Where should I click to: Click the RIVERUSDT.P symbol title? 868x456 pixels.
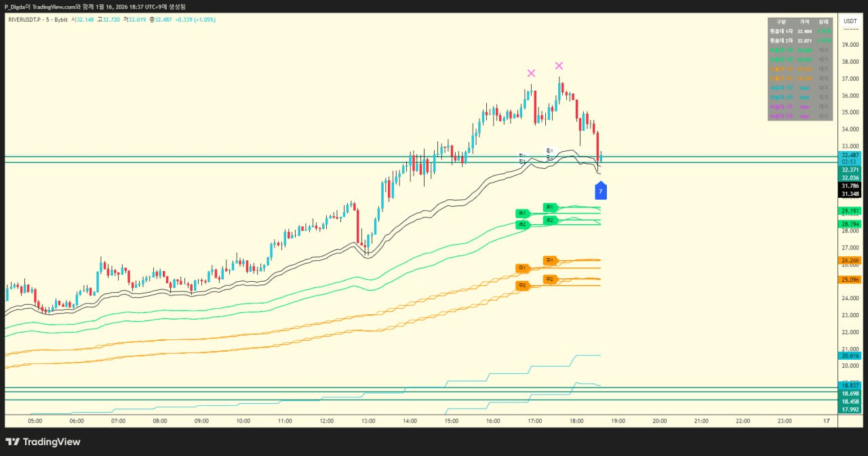[28, 20]
